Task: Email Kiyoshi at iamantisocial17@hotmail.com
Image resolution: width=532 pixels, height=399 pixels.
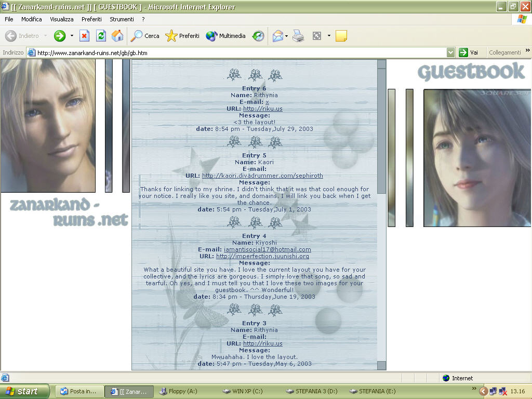Action: tap(268, 249)
